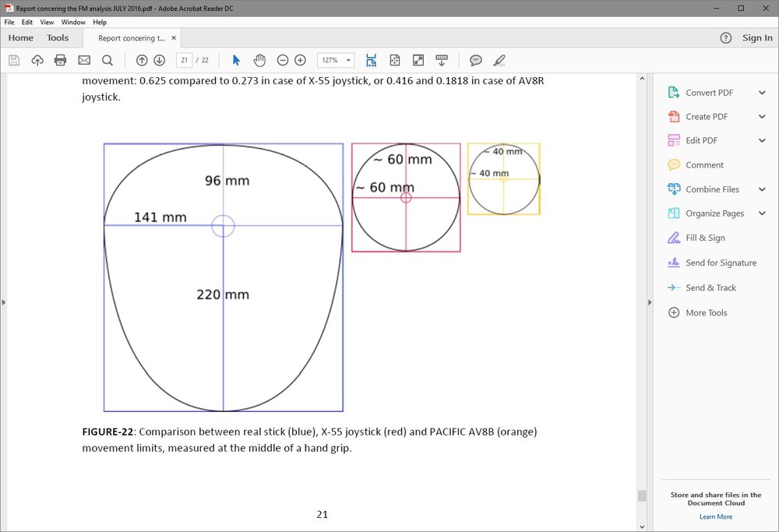Screen dimensions: 779x532
Task: Open the Find text search tool
Action: [x=108, y=60]
